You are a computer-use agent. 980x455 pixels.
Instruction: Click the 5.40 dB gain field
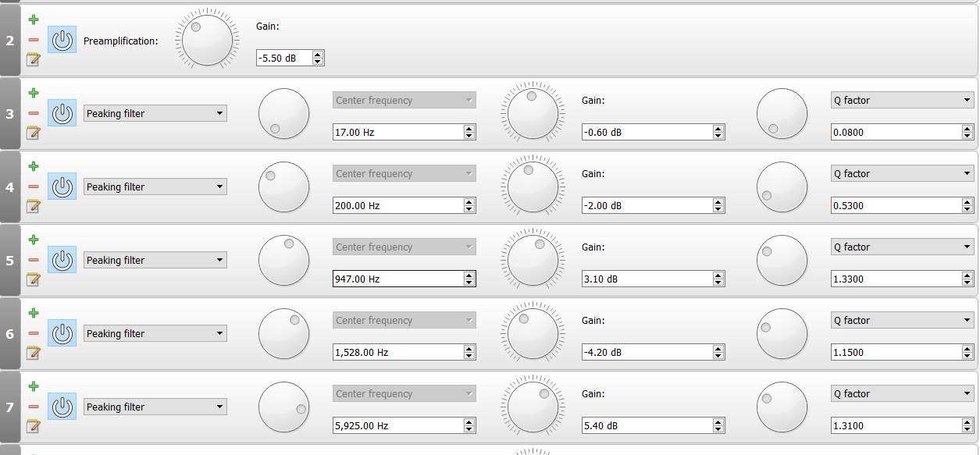[x=654, y=426]
